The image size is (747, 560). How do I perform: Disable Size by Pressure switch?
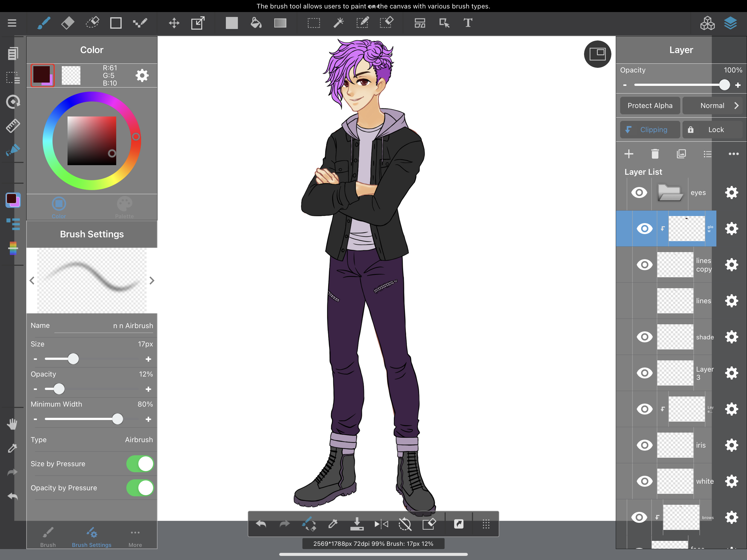140,464
